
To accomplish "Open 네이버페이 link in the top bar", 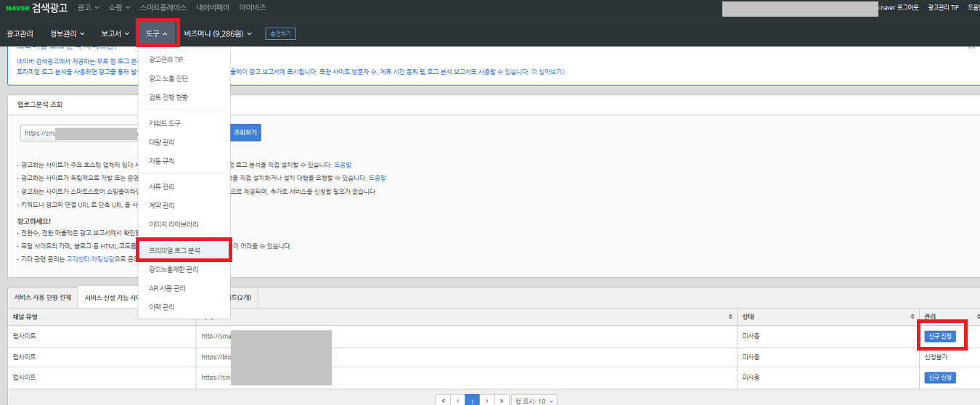I will (213, 7).
